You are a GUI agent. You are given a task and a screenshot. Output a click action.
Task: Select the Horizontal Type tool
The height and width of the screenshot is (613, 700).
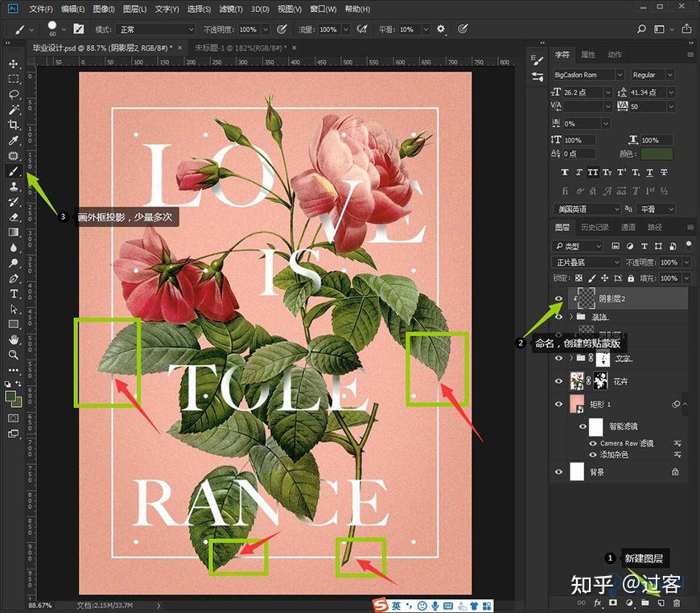coord(14,294)
